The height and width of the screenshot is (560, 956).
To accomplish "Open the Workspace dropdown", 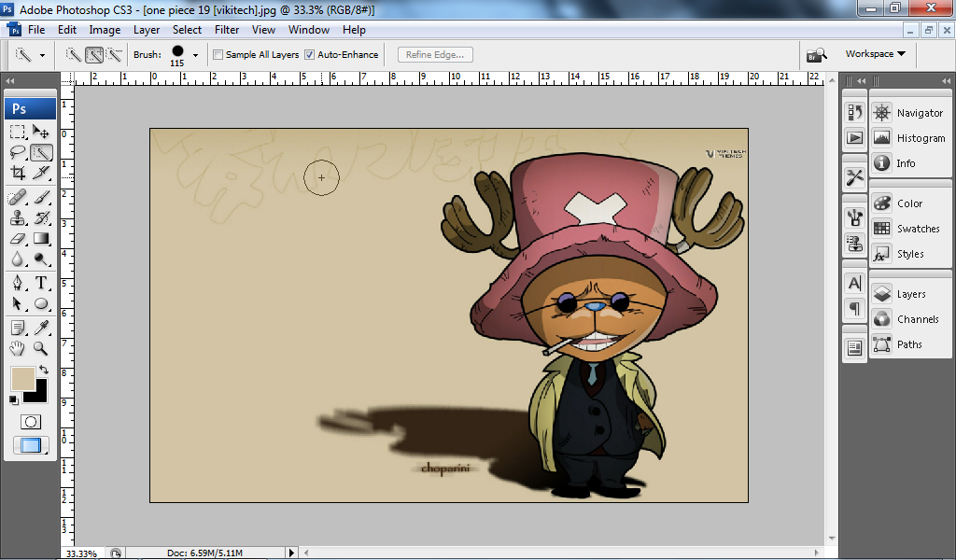I will (873, 53).
